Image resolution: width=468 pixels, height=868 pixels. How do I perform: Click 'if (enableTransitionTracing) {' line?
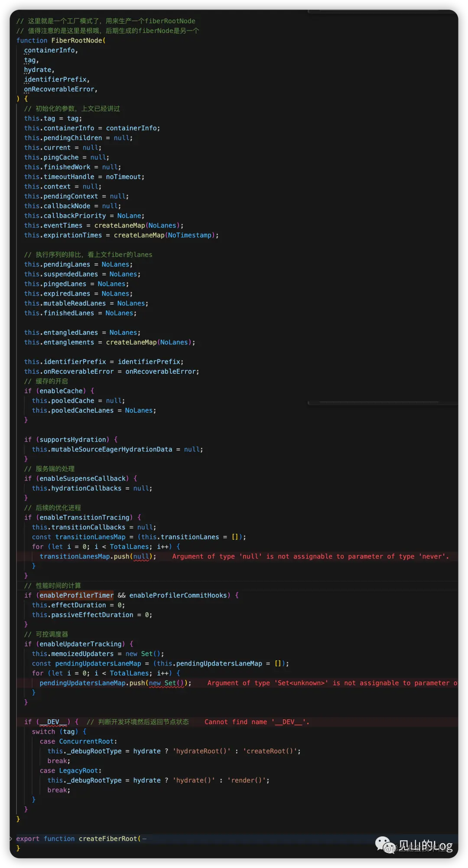82,517
